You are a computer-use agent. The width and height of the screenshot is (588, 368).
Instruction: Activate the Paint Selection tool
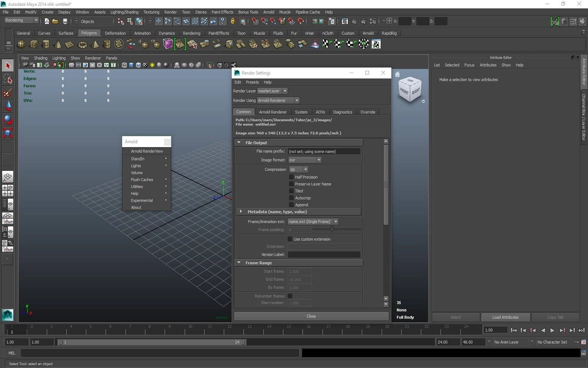[x=8, y=92]
